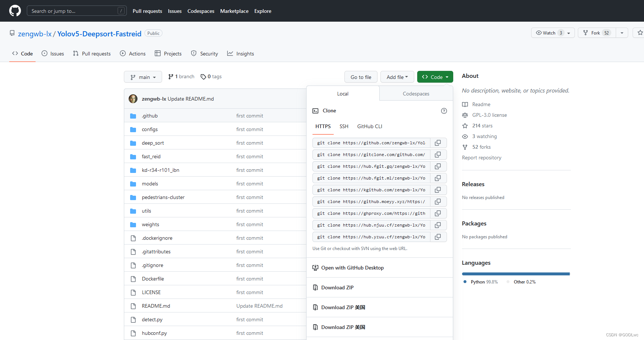This screenshot has height=340, width=644.
Task: Open Marketplace in top navigation
Action: pos(234,11)
